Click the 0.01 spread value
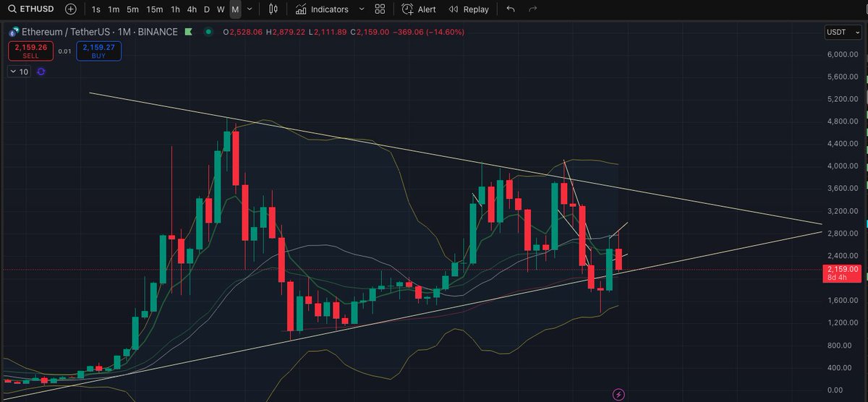The image size is (868, 402). [x=65, y=51]
